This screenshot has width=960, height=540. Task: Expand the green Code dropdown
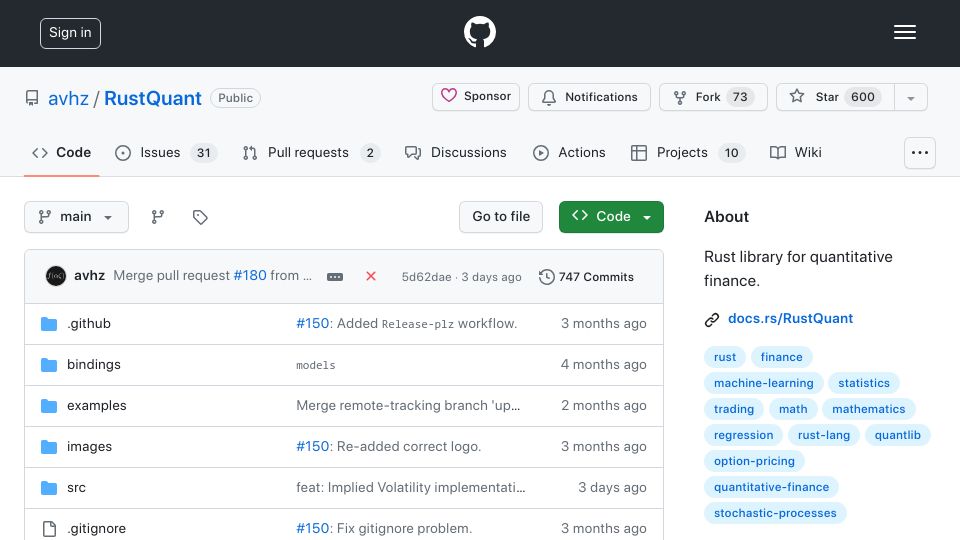click(x=611, y=217)
